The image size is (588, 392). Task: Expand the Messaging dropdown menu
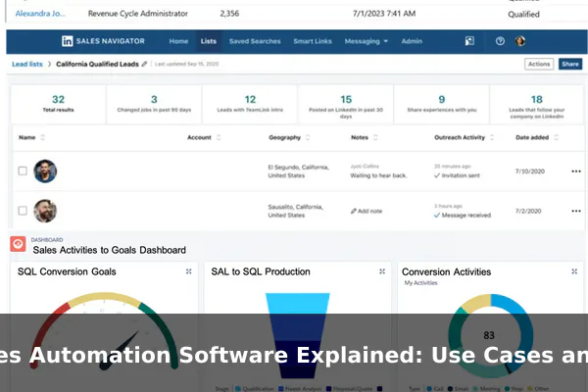(x=366, y=41)
